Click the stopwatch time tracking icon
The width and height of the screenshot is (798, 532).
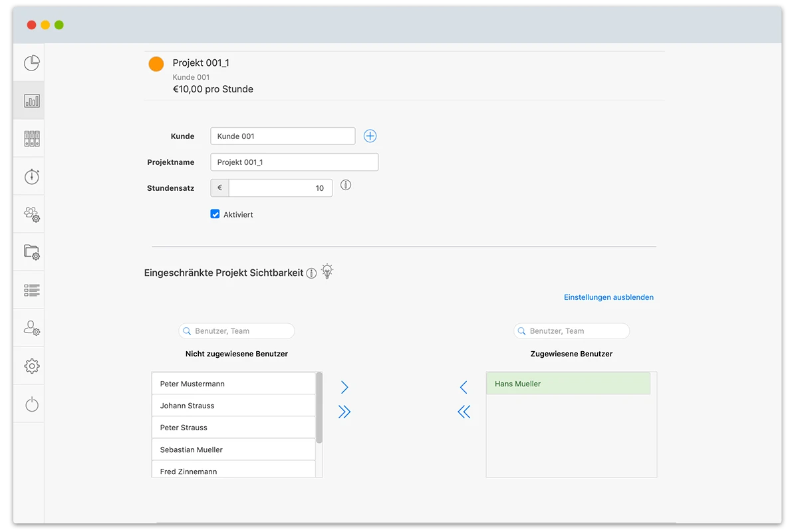32,176
